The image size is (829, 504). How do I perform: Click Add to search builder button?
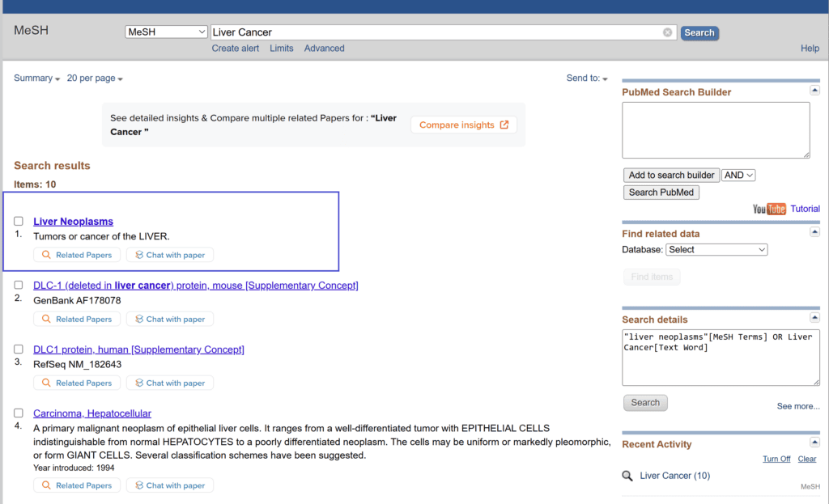[x=671, y=175]
